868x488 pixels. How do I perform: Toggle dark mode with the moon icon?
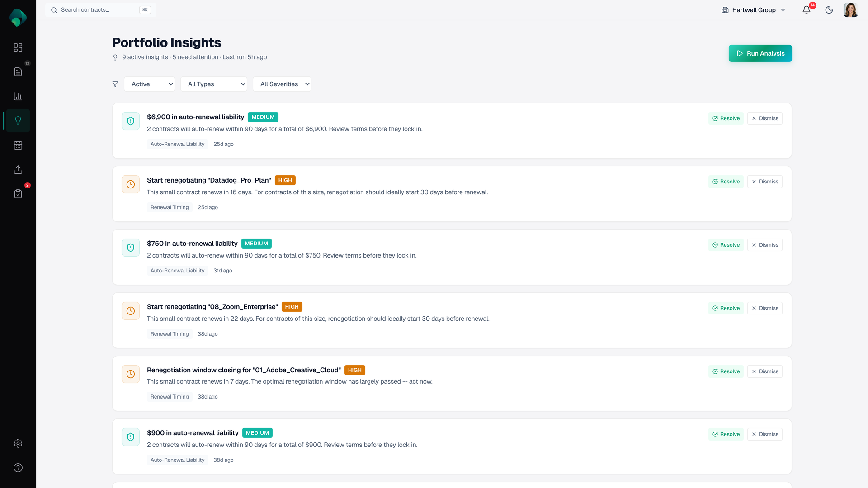tap(829, 10)
